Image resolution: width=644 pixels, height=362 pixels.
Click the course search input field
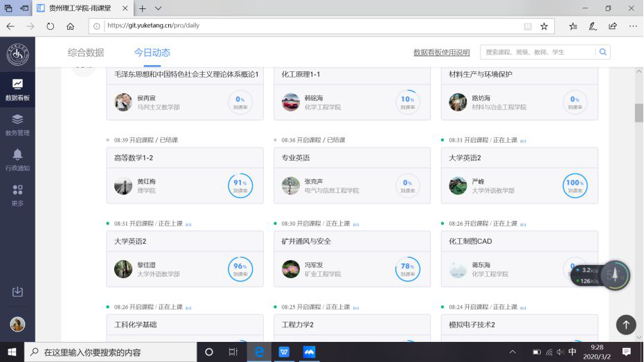[x=539, y=52]
